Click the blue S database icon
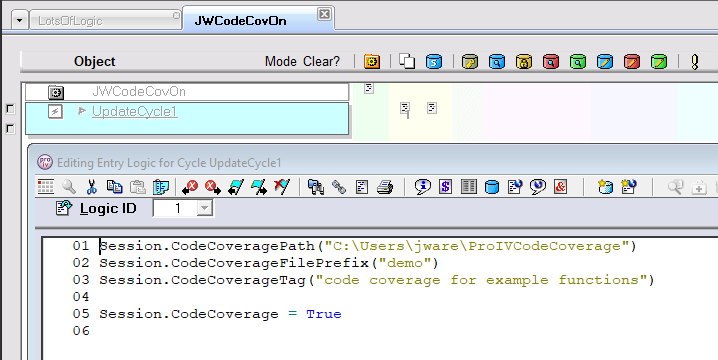The width and height of the screenshot is (718, 360). click(x=434, y=61)
